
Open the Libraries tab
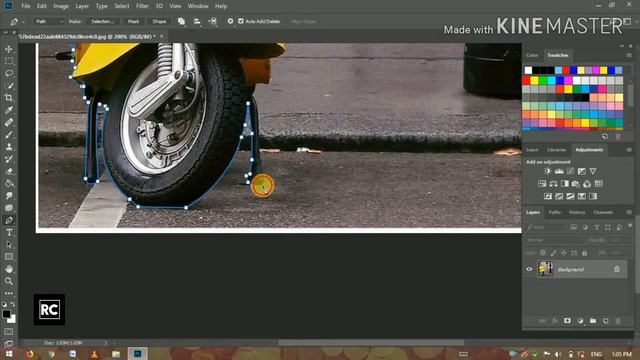click(556, 150)
